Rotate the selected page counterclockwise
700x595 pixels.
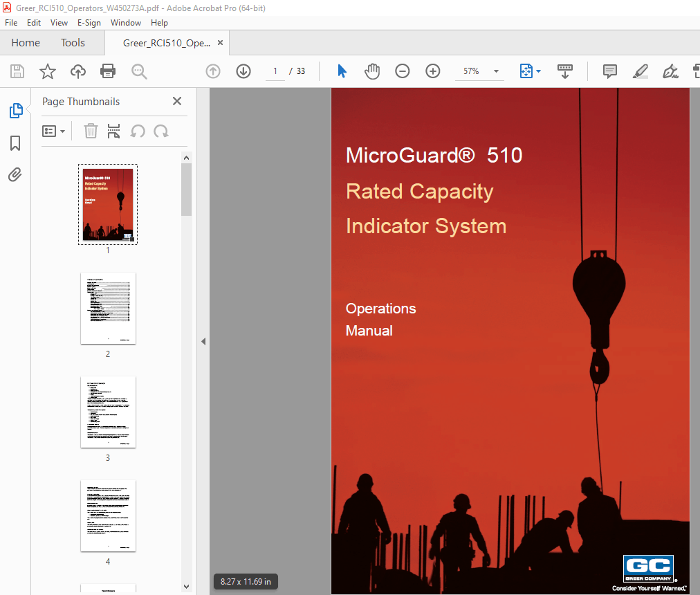pyautogui.click(x=138, y=131)
